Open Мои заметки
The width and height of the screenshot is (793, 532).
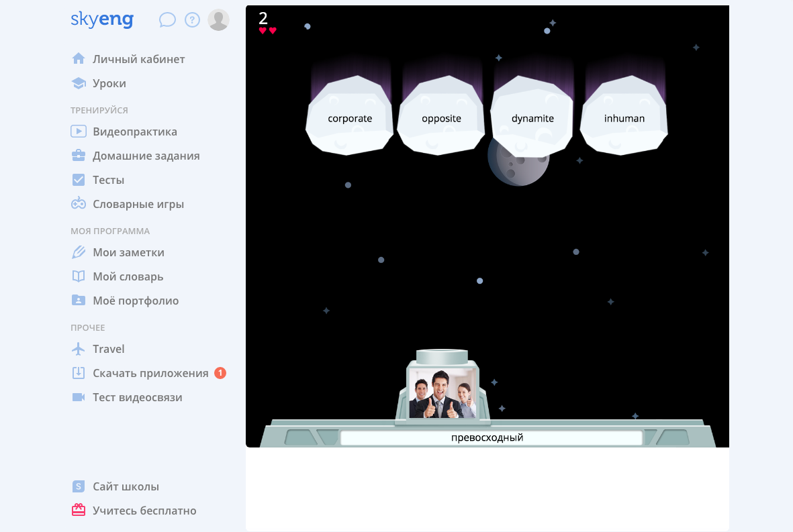tap(128, 253)
